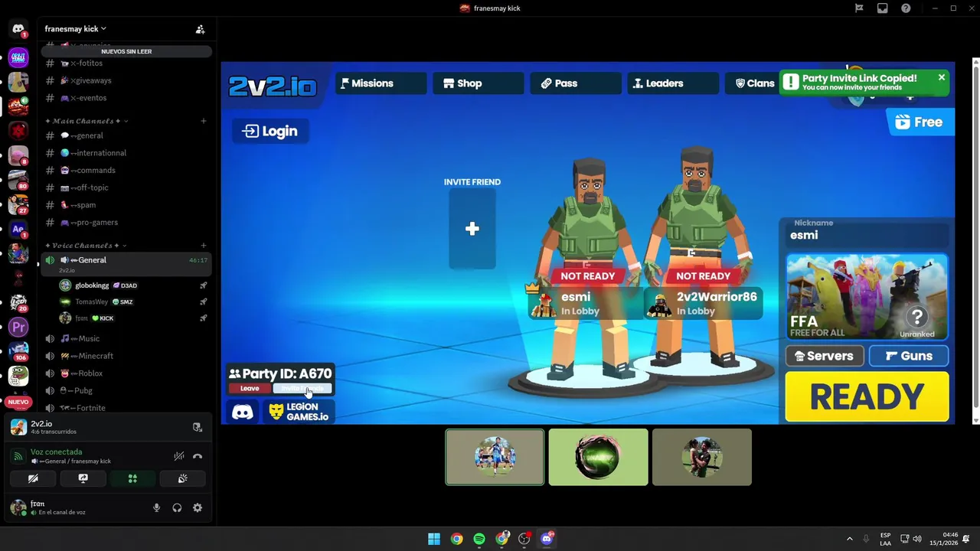Screen dimensions: 980x551
Task: Click the 2v2.io activity pop-out icon
Action: pos(198,427)
